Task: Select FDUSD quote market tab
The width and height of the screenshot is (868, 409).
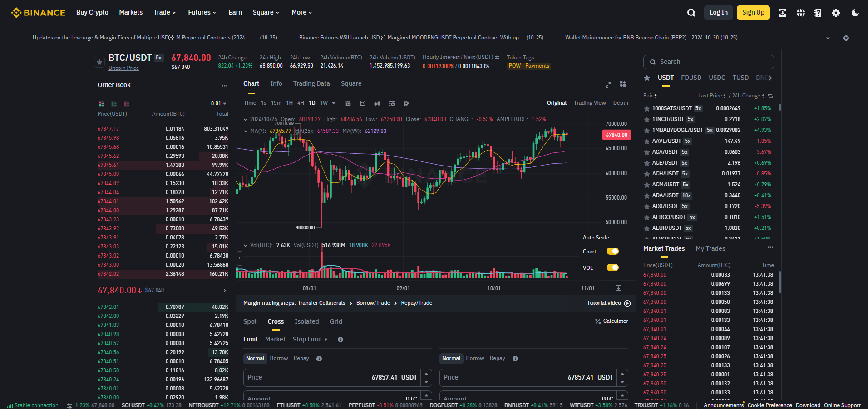Action: tap(691, 78)
